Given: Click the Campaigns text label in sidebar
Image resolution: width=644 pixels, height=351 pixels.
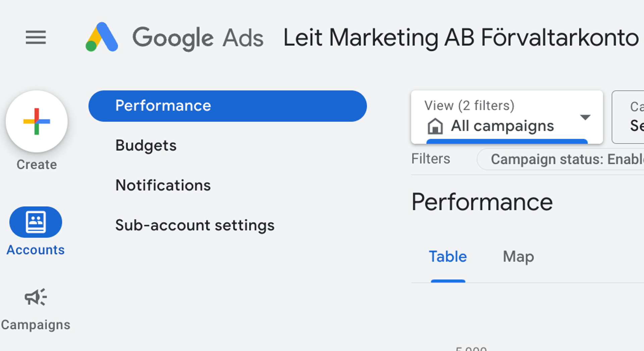Looking at the screenshot, I should coord(36,325).
